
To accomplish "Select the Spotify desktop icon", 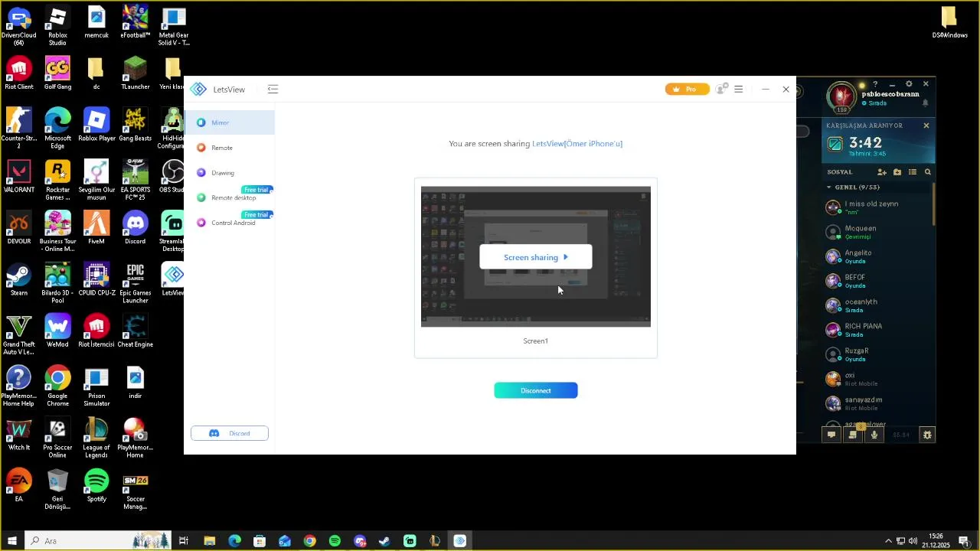I will (96, 485).
